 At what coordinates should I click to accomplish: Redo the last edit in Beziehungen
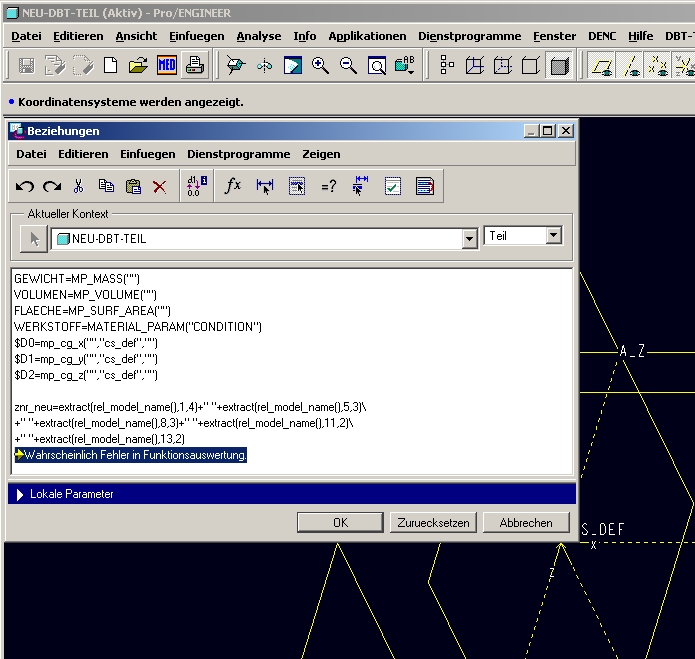tap(52, 186)
